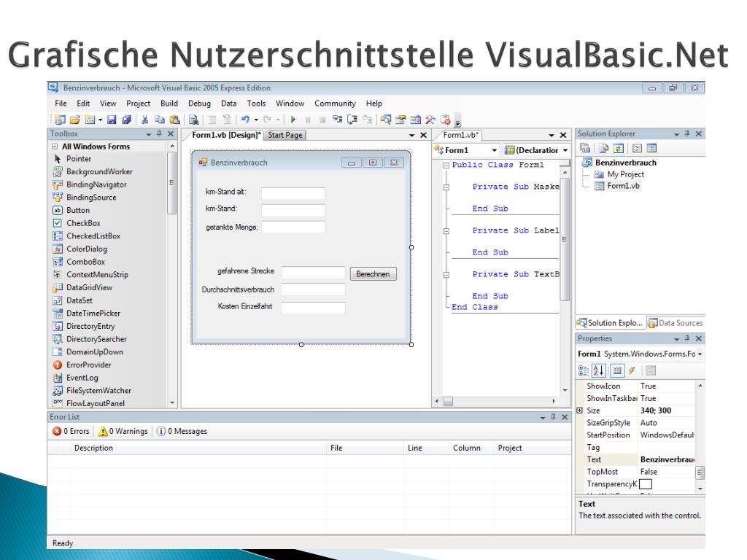Click the Find in Files icon

pyautogui.click(x=193, y=120)
